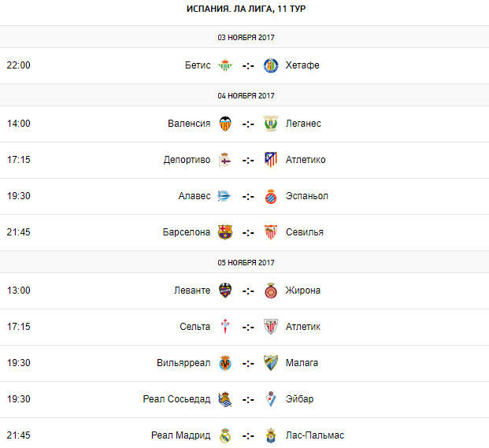This screenshot has width=489, height=448.
Task: Click the Betis club crest
Action: coord(225,65)
